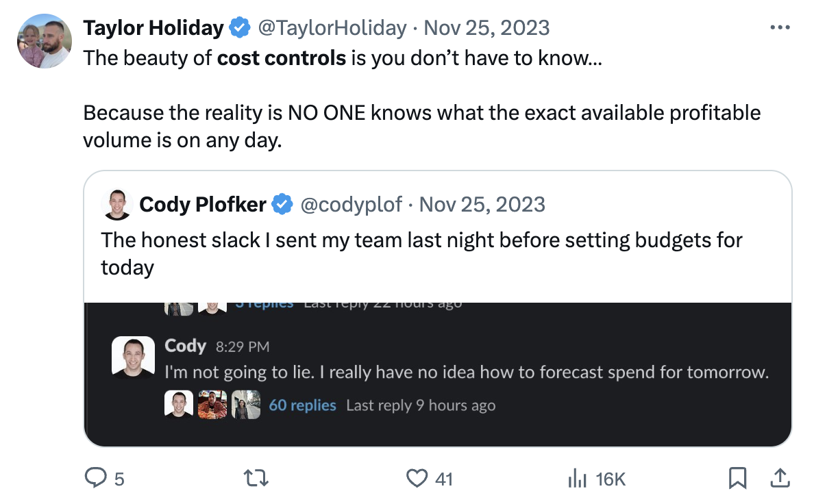
Task: Open the embedded Slack screenshot image
Action: (438, 375)
